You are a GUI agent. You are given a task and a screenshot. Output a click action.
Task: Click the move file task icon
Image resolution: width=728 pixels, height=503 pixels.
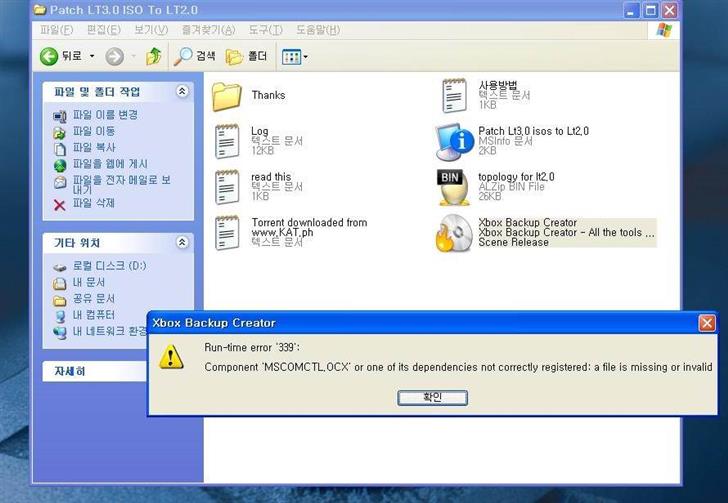coord(60,132)
